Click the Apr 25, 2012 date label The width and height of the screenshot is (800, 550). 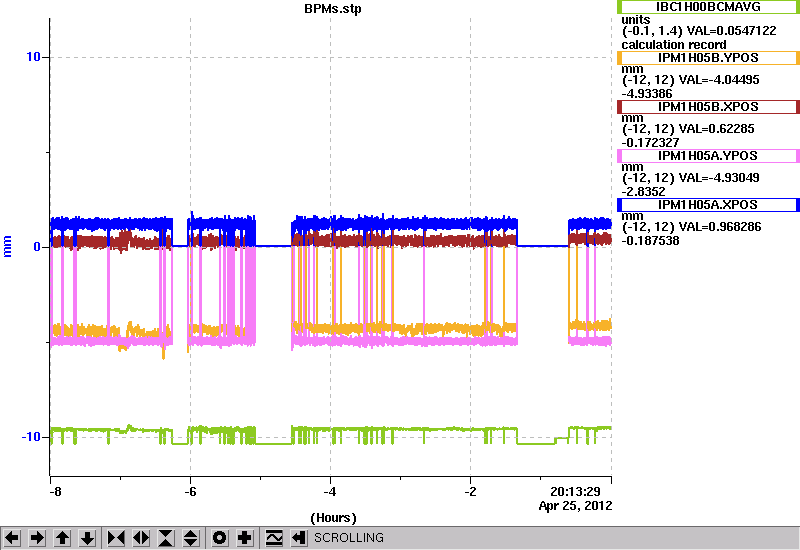pos(575,506)
